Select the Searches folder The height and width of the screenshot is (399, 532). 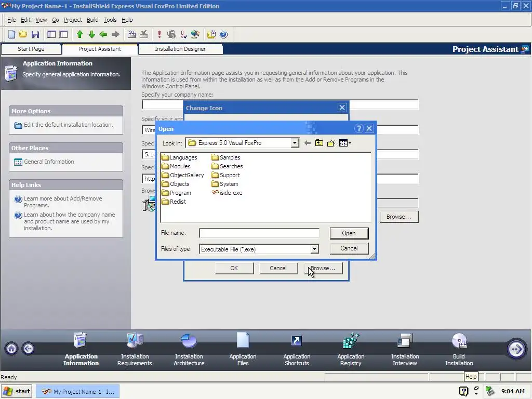pyautogui.click(x=227, y=166)
